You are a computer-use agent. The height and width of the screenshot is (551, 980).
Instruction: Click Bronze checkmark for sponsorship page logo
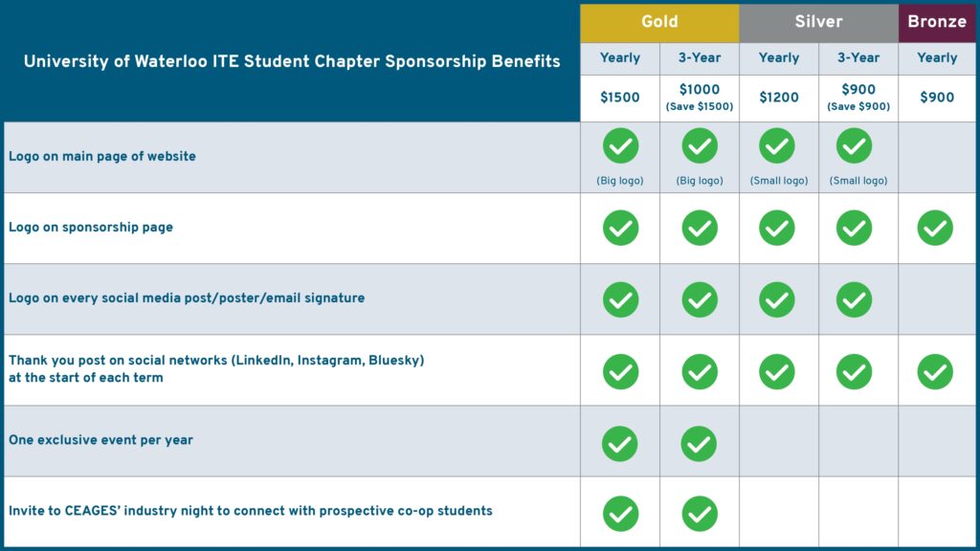[x=935, y=228]
